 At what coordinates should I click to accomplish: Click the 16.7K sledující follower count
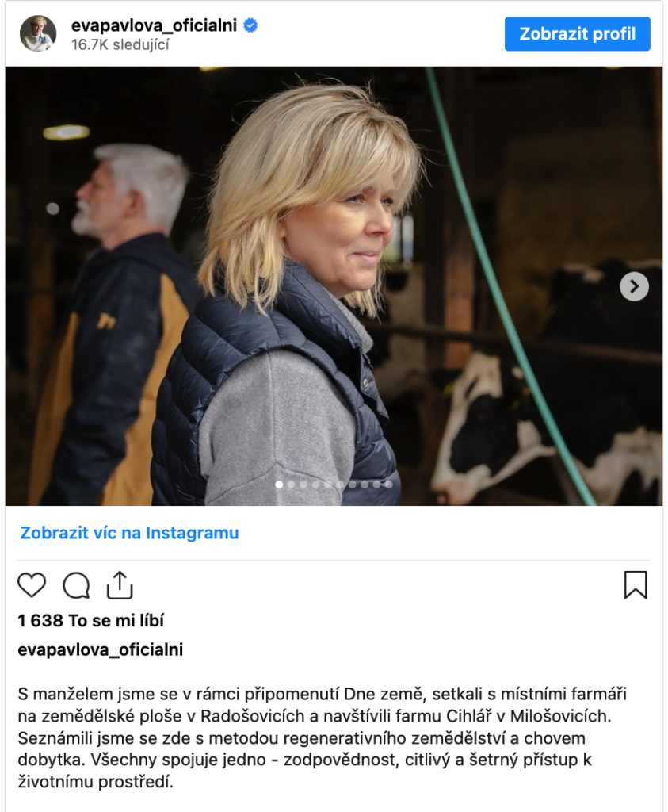[x=120, y=45]
